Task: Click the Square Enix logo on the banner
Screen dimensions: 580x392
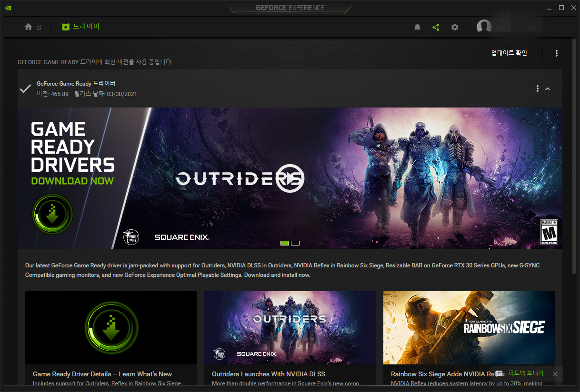Action: (x=182, y=237)
